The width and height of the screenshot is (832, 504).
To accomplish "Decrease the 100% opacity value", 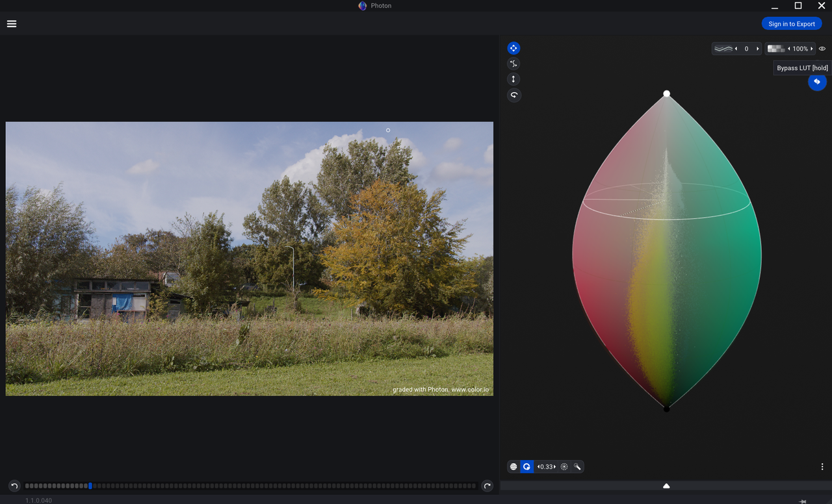I will click(789, 49).
